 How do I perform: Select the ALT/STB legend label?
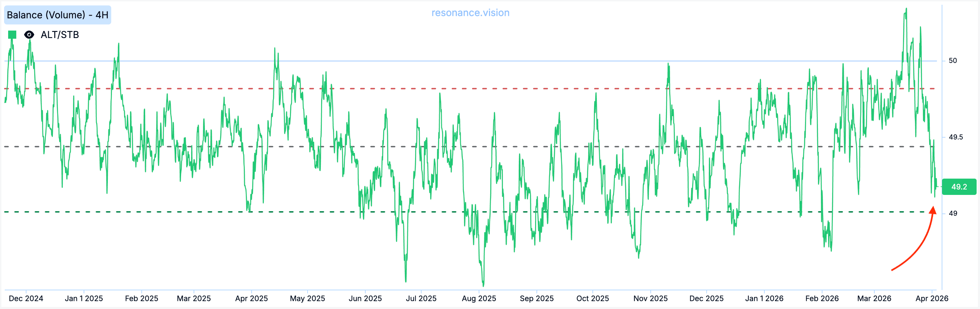coord(60,35)
